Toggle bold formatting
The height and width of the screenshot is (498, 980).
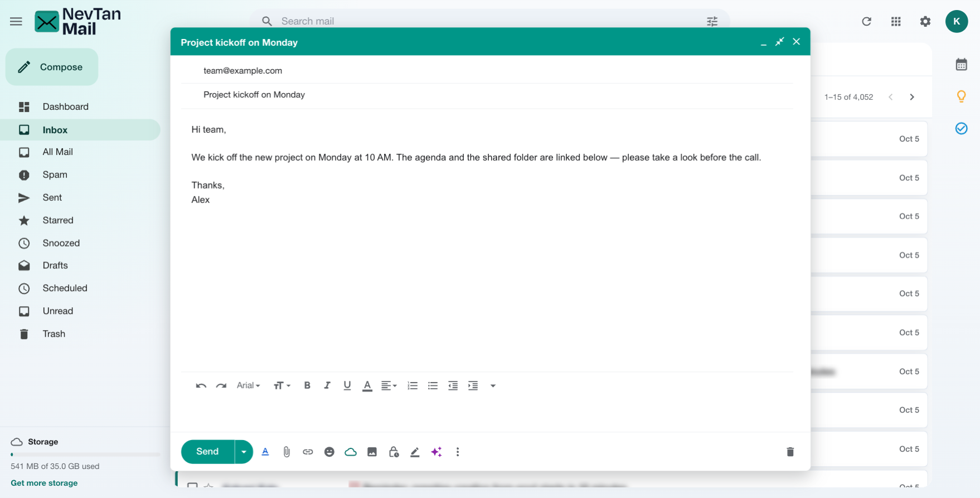(x=307, y=385)
